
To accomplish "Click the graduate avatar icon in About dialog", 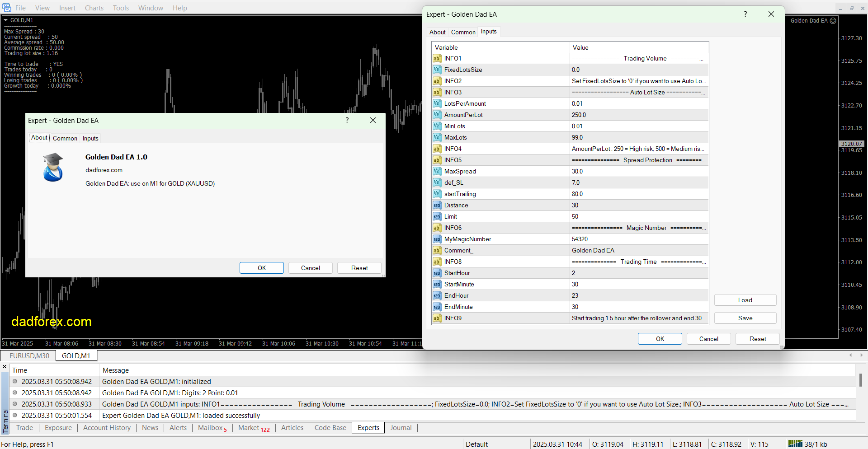I will click(x=53, y=168).
